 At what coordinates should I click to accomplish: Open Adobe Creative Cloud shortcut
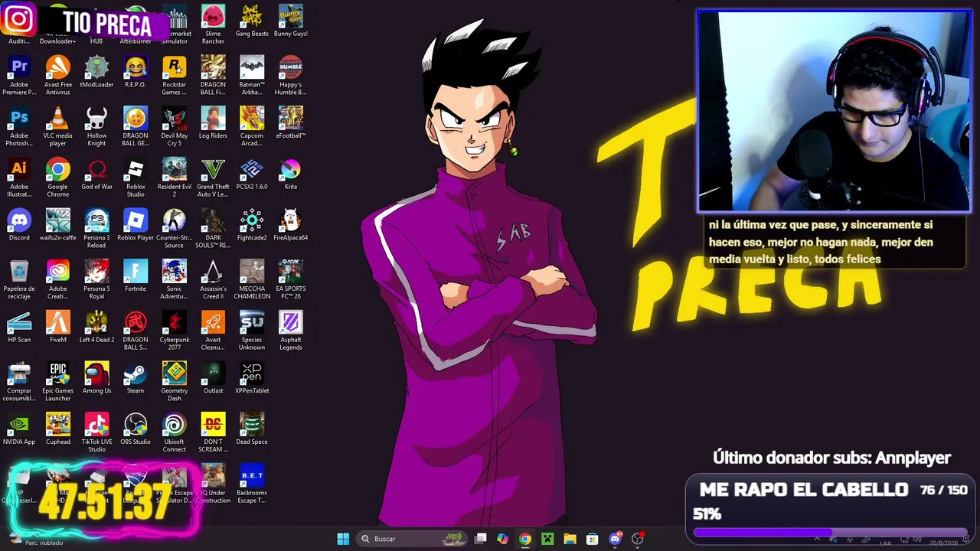click(x=57, y=280)
